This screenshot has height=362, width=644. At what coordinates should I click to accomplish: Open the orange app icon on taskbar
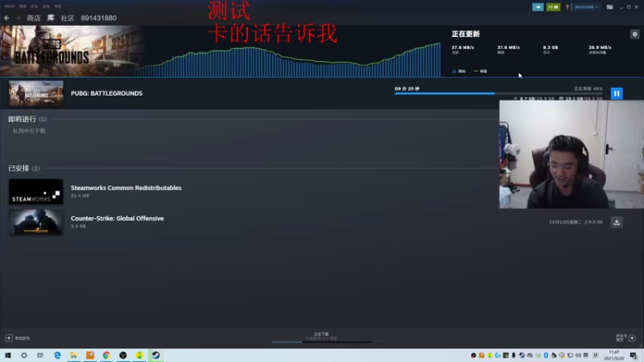pyautogui.click(x=90, y=356)
